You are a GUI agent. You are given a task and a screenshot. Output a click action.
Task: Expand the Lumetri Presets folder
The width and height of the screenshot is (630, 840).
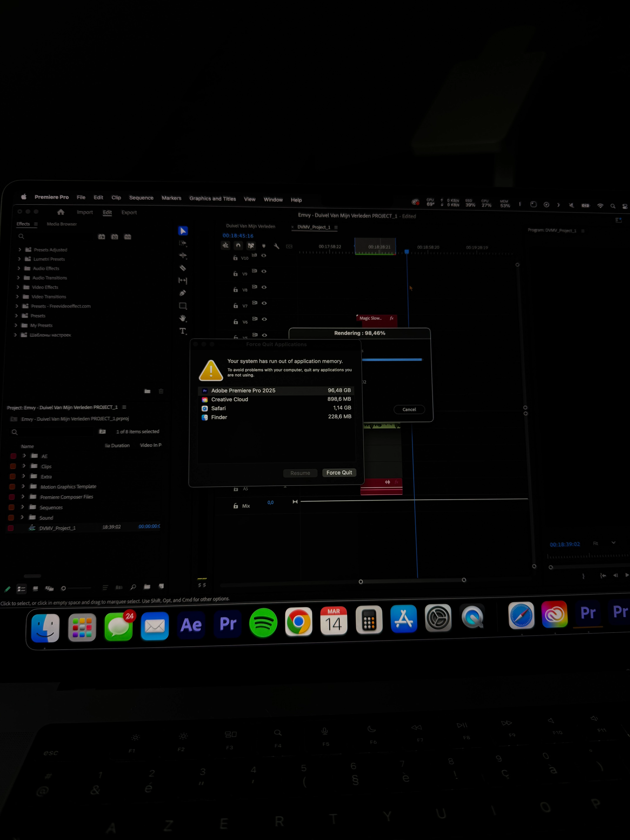click(x=19, y=259)
